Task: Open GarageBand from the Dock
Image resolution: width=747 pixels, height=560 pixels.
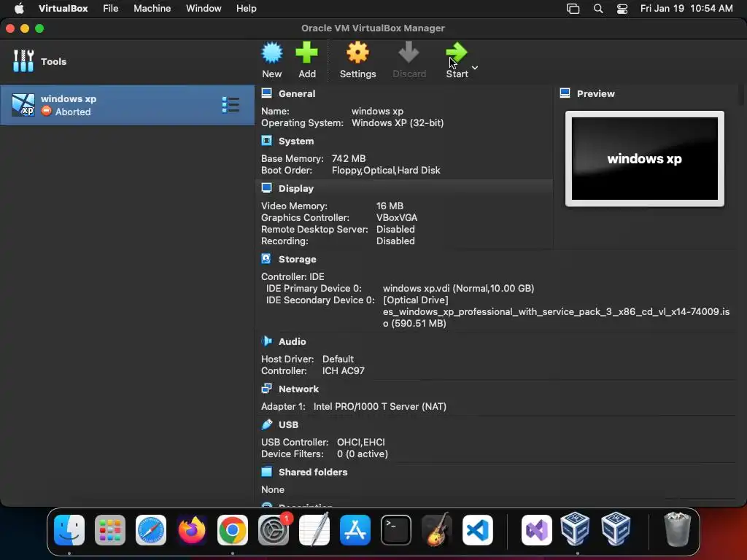Action: coord(437,529)
